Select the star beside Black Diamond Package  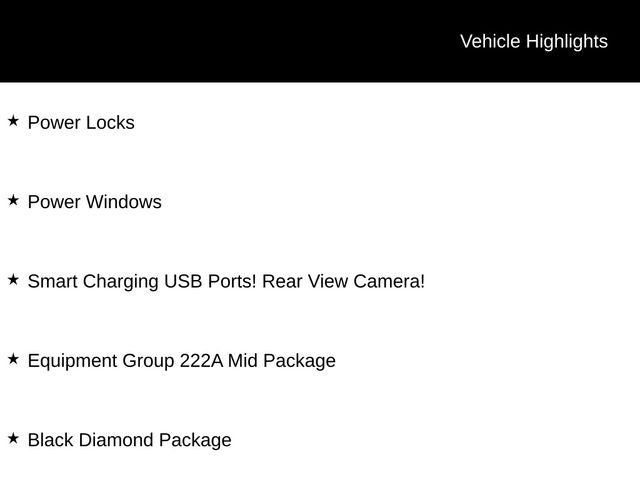coord(13,438)
